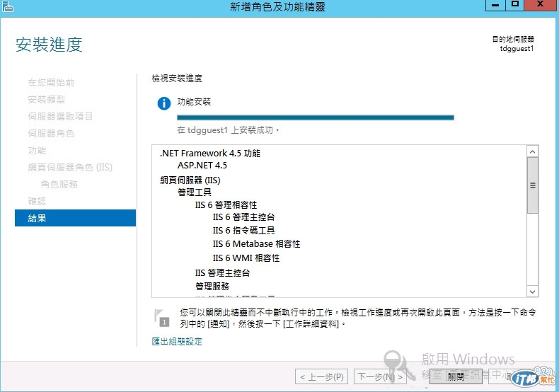The height and width of the screenshot is (392, 559).
Task: Click the scroll up arrow of the feature list
Action: [532, 152]
